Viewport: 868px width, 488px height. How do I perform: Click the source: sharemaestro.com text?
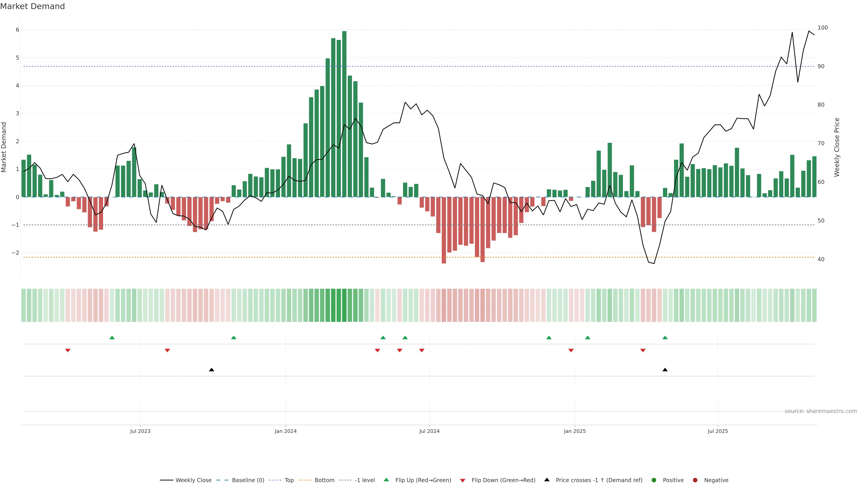click(x=821, y=411)
